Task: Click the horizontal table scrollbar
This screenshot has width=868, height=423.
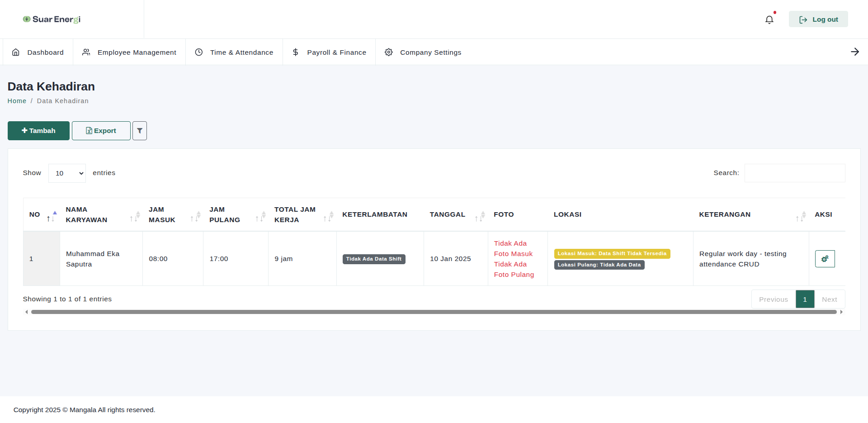Action: pyautogui.click(x=434, y=312)
